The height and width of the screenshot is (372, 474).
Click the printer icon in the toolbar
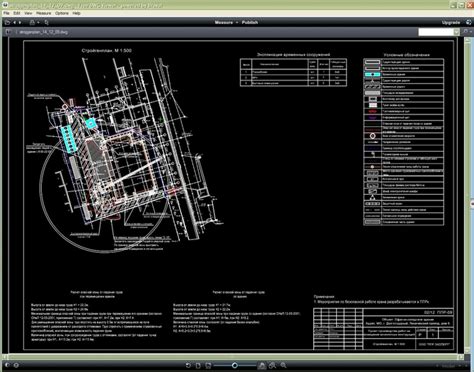[x=32, y=22]
